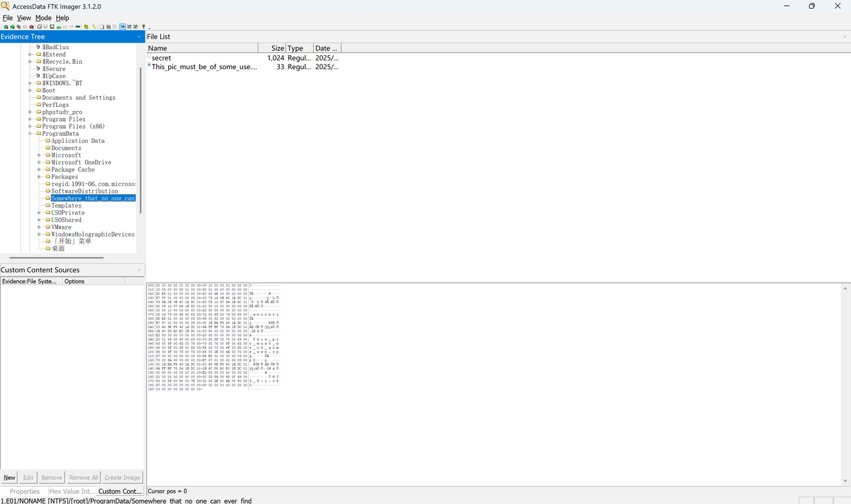Toggle the automatic file view mode button

pos(122,27)
